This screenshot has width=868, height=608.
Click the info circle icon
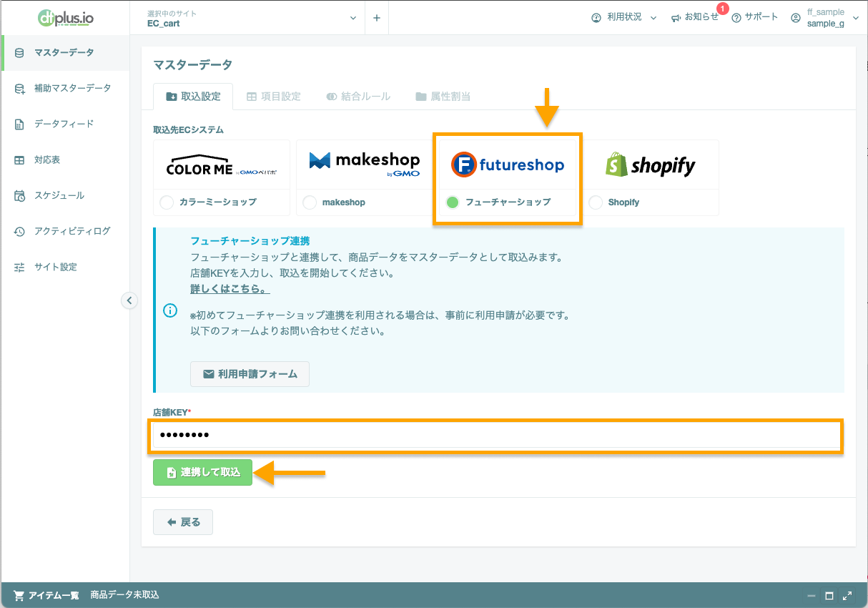tap(170, 310)
